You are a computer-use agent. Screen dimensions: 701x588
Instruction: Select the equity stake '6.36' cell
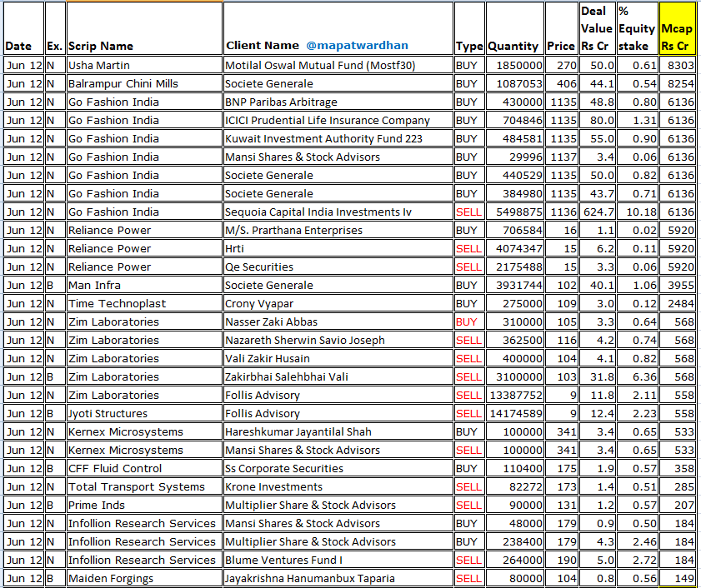(x=638, y=376)
